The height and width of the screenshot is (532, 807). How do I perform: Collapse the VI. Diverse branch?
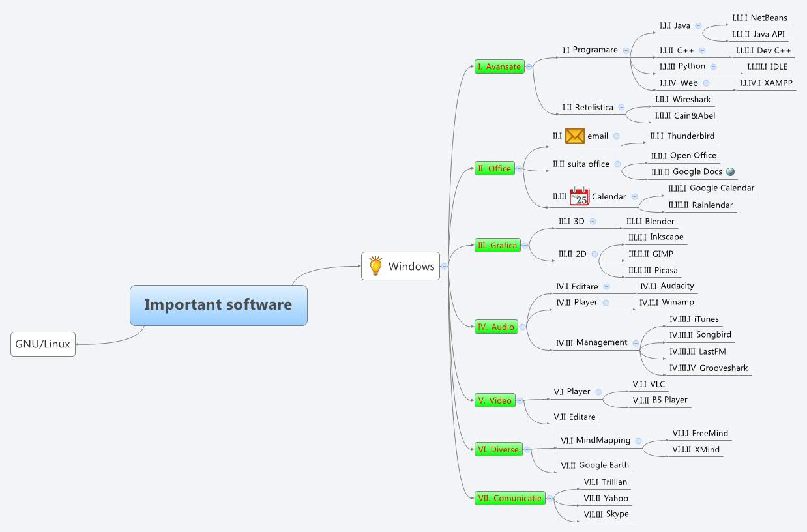(526, 449)
